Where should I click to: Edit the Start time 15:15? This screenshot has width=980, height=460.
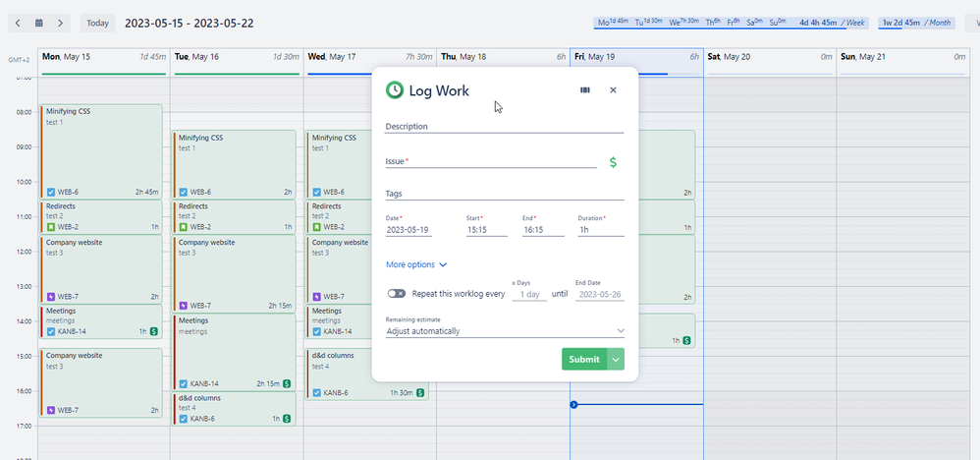click(x=486, y=230)
